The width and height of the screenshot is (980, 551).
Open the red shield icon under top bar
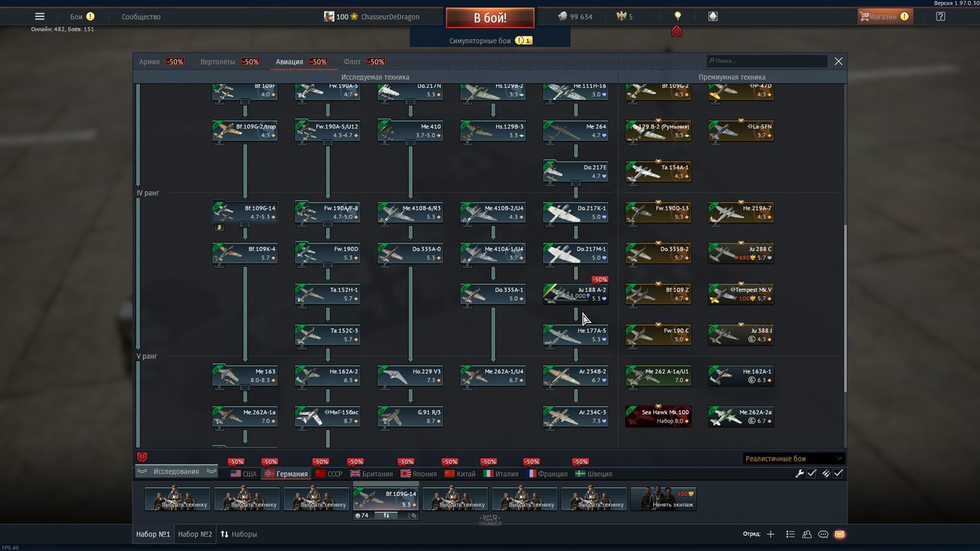tap(676, 31)
